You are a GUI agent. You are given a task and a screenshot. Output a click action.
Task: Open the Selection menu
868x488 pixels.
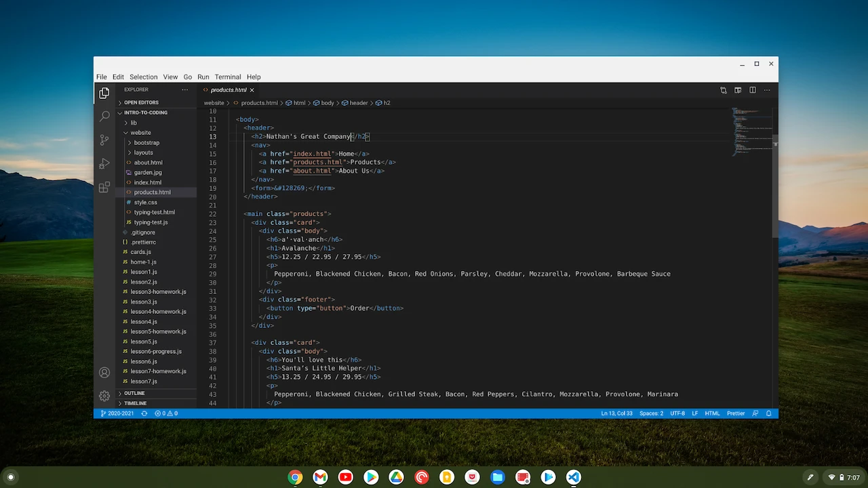143,77
